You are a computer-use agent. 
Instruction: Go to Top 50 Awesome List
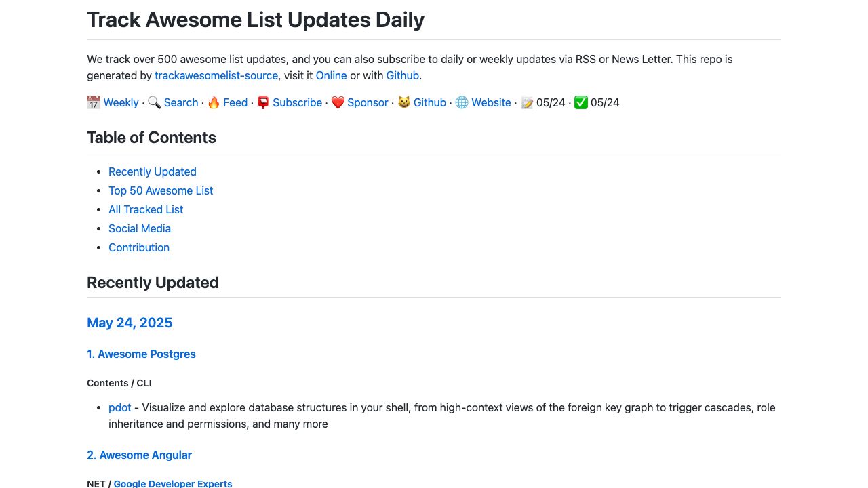coord(161,190)
